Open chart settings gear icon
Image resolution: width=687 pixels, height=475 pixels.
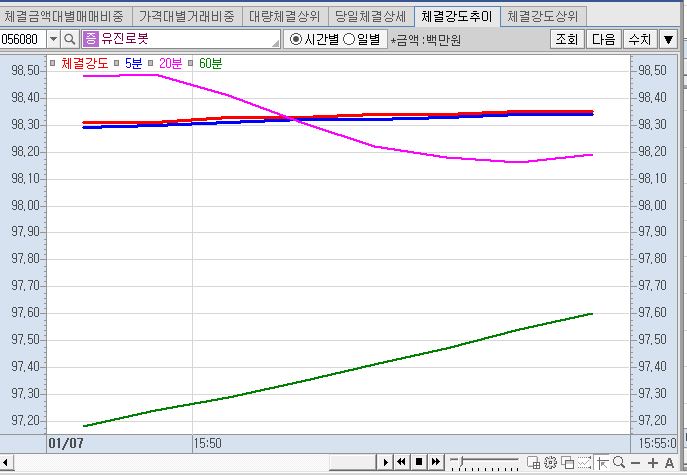click(x=550, y=462)
